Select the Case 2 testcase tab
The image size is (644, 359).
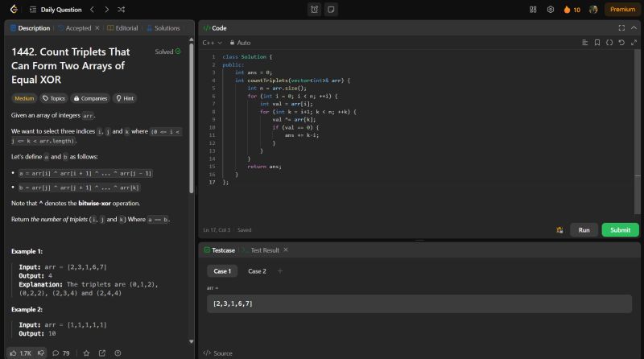[257, 271]
